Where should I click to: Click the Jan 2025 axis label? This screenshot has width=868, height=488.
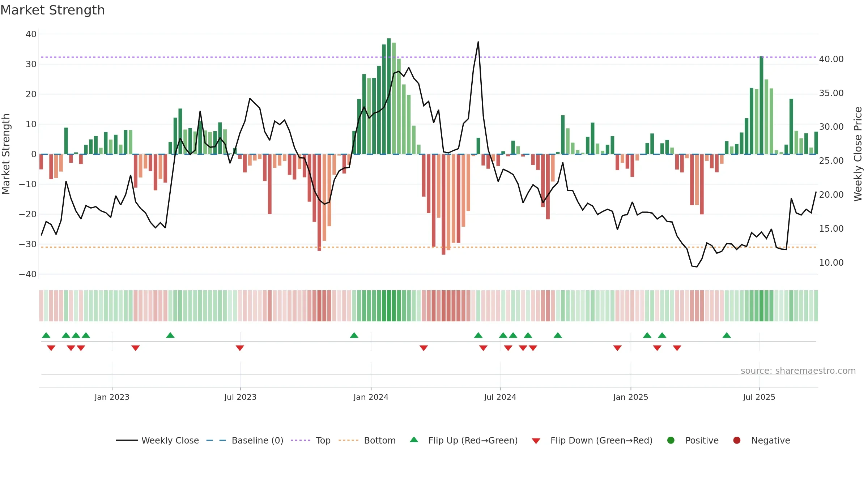pyautogui.click(x=631, y=397)
